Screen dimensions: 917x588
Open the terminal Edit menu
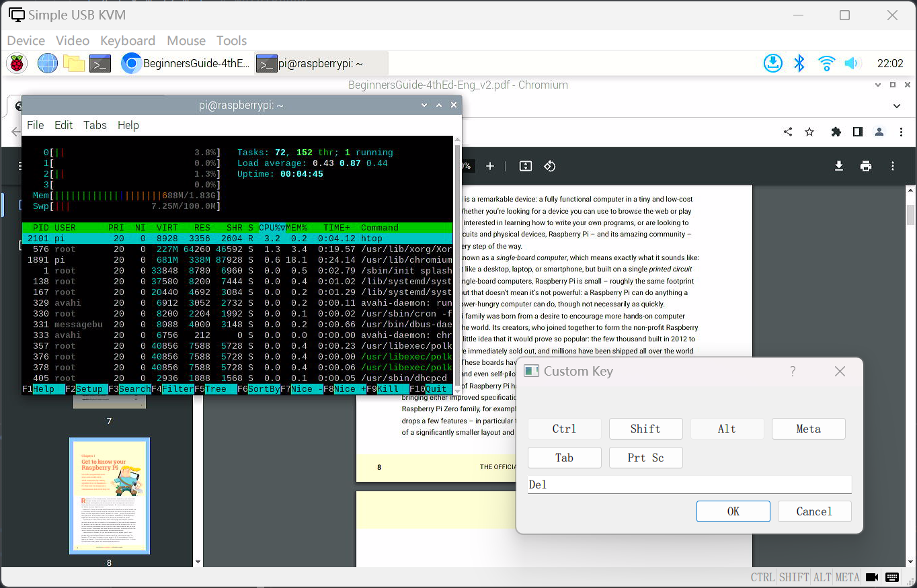tap(64, 125)
